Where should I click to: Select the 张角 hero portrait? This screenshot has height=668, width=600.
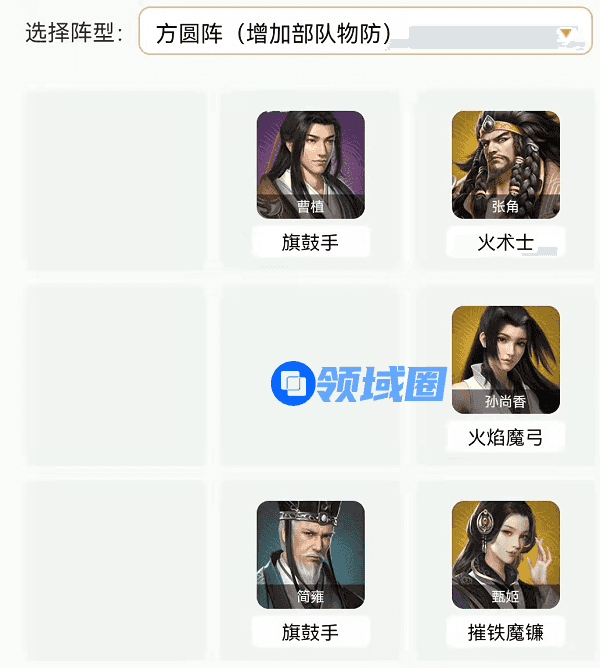[x=506, y=165]
